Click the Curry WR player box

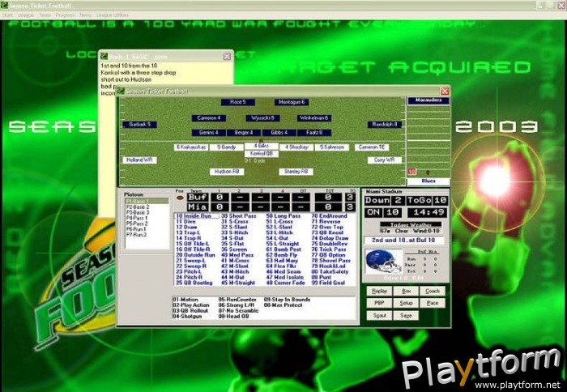(385, 160)
